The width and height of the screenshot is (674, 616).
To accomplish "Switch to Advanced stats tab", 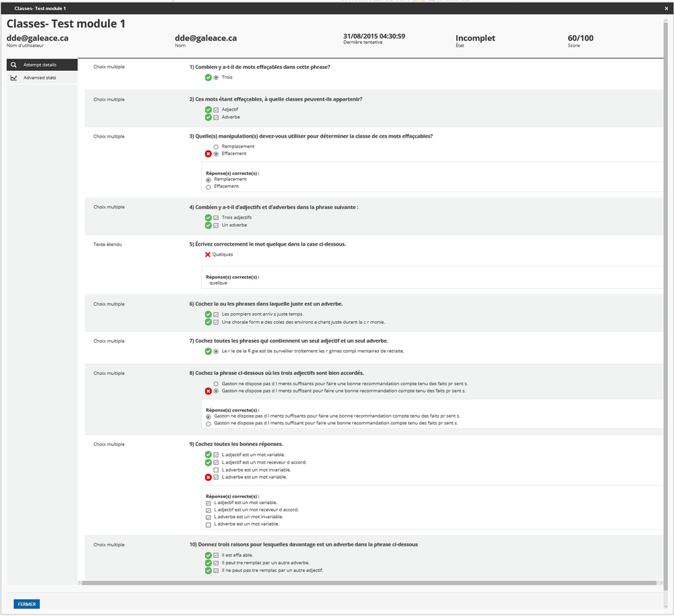I will point(42,78).
